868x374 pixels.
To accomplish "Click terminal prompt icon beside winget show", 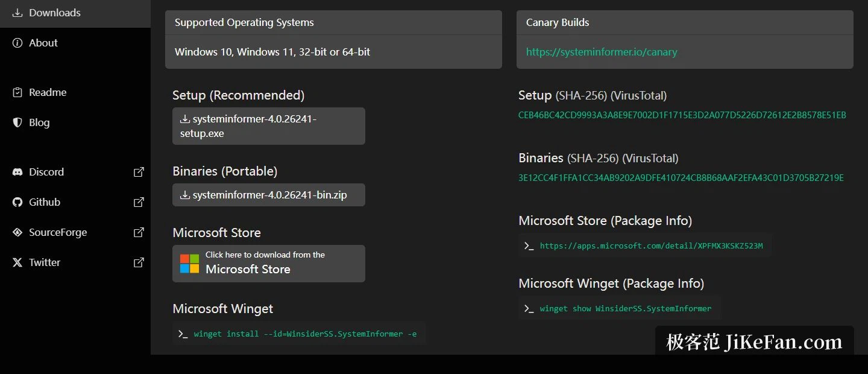I will coord(529,308).
